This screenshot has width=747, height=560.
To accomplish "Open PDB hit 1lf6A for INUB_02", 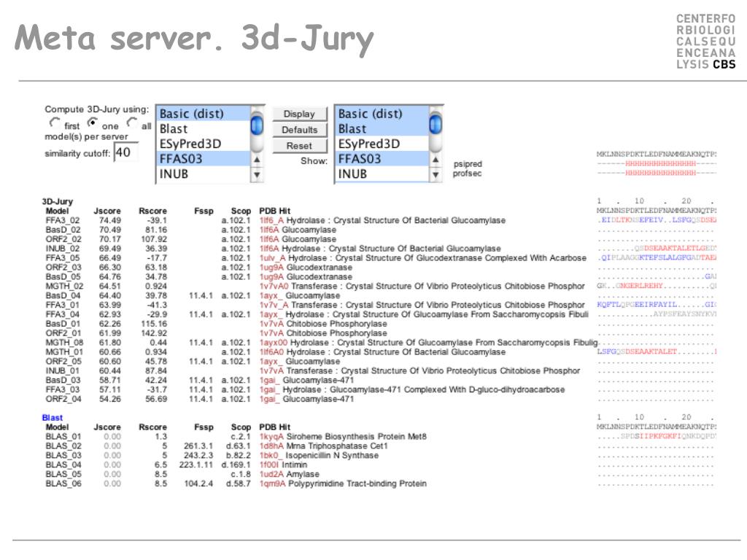I will (x=269, y=249).
